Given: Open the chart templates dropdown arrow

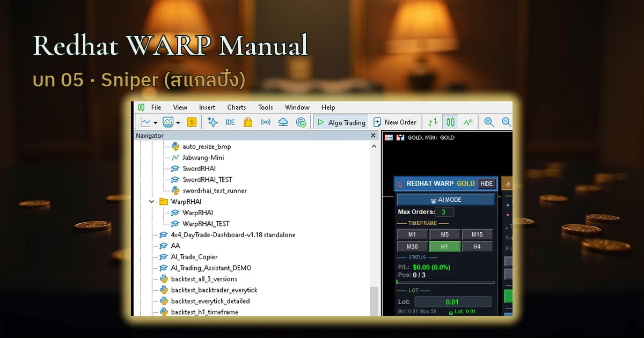Looking at the screenshot, I should tap(178, 122).
